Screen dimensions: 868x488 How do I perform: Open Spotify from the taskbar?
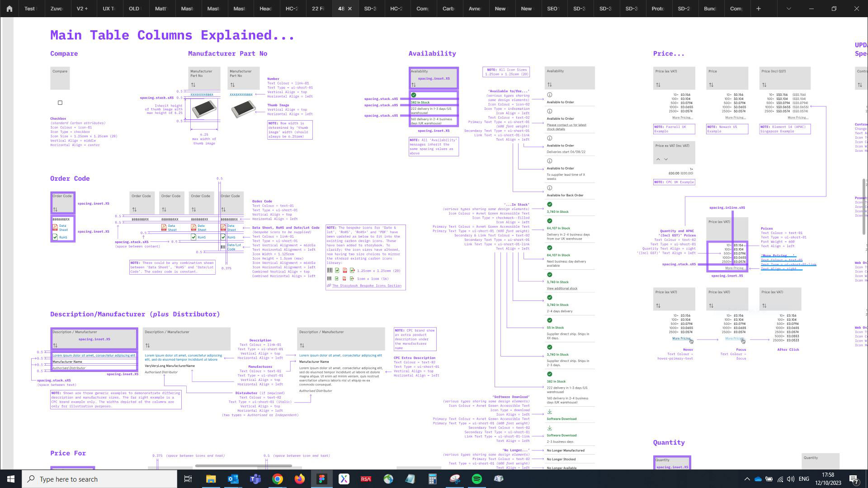pyautogui.click(x=477, y=479)
